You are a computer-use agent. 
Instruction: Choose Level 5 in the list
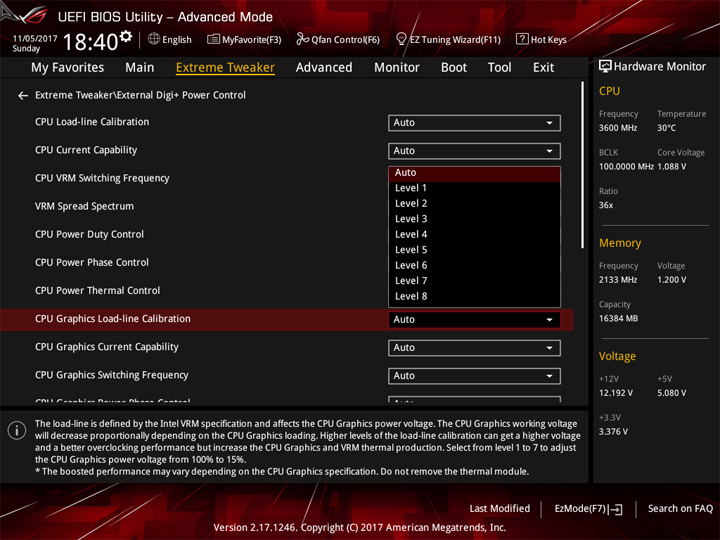coord(474,250)
